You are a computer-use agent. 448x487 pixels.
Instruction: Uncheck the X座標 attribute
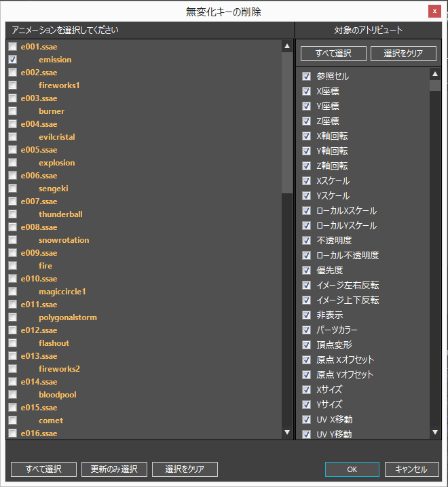pos(307,91)
